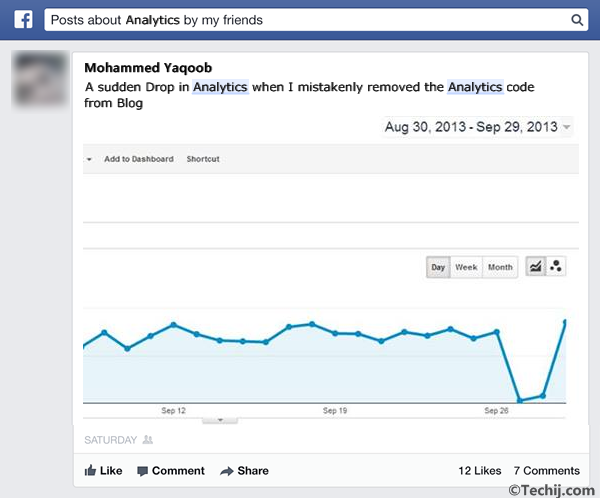
Task: Switch the graph to Week view
Action: (466, 267)
